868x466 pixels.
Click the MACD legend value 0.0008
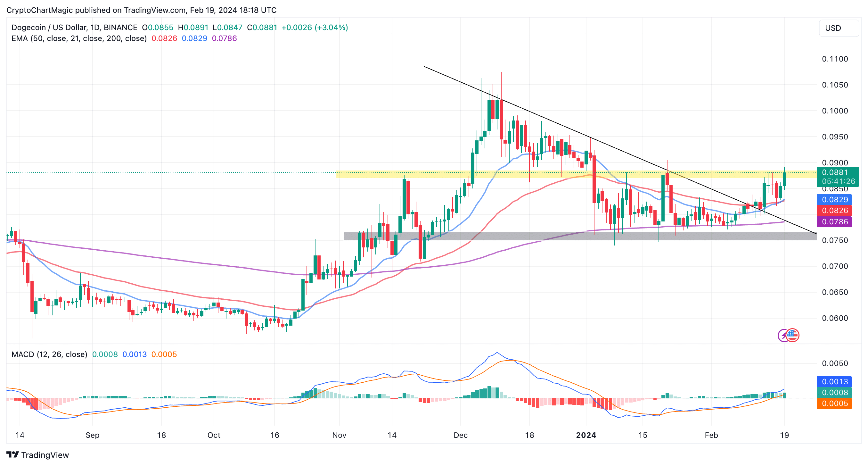click(x=105, y=354)
